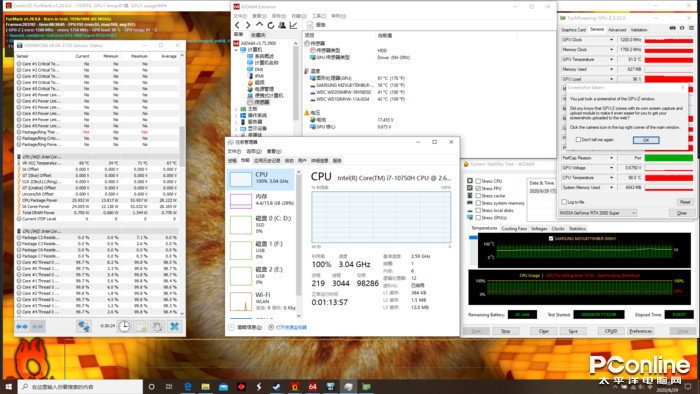The image size is (700, 394).
Task: Open GPU Voltage sensor dropdown
Action: pos(611,168)
